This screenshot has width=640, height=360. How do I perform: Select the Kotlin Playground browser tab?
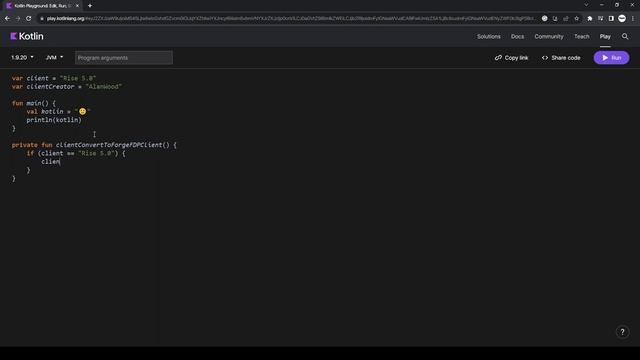click(42, 6)
